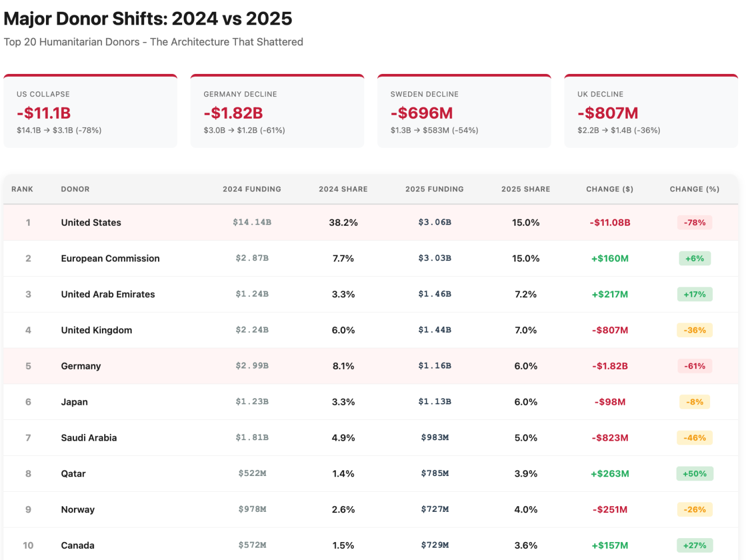Click the "Major Donor Shifts: 2024 vs 2025" title
The height and width of the screenshot is (560, 746).
pyautogui.click(x=148, y=18)
